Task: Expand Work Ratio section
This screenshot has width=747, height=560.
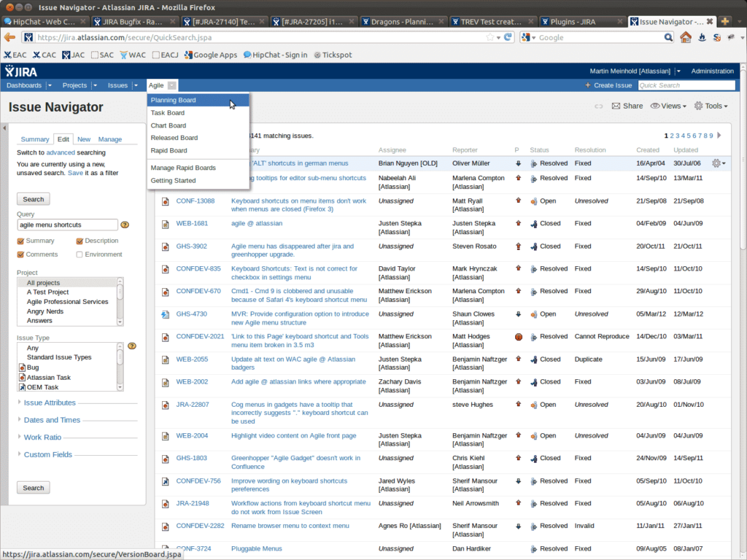Action: click(x=42, y=437)
